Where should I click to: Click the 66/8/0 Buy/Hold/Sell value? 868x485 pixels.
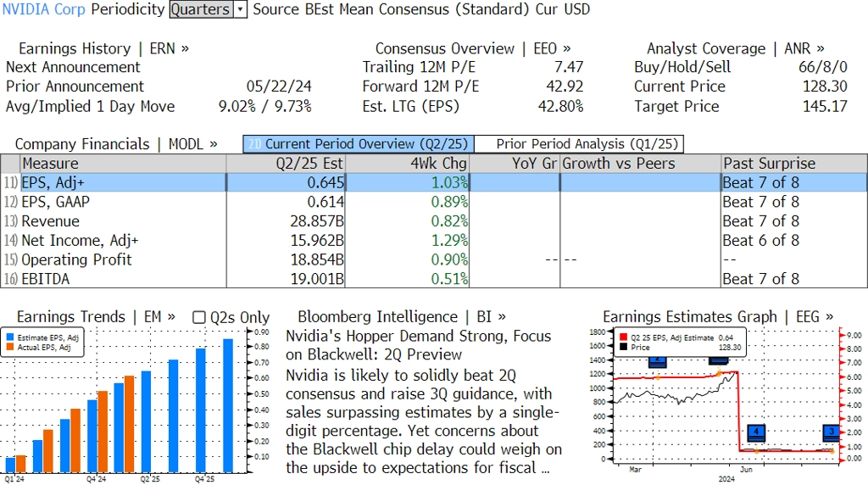(x=822, y=67)
